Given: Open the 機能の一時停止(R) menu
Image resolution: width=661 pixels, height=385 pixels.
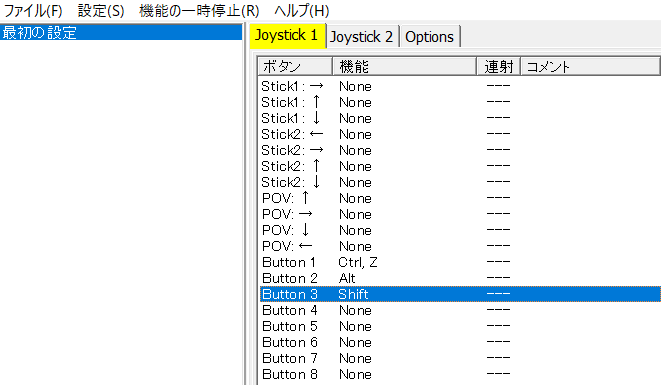Looking at the screenshot, I should click(x=199, y=11).
